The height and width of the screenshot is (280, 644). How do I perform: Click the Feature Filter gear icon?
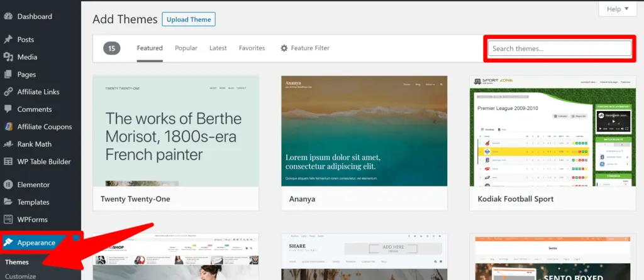point(284,48)
